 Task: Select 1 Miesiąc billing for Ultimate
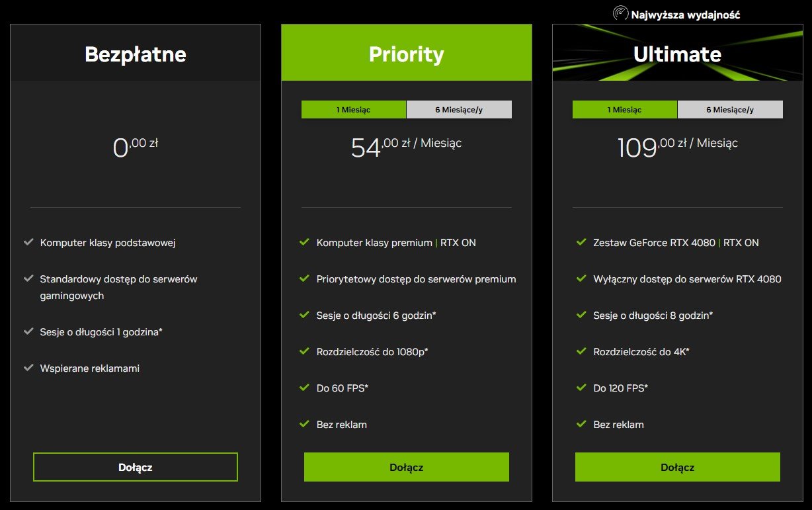[x=624, y=110]
